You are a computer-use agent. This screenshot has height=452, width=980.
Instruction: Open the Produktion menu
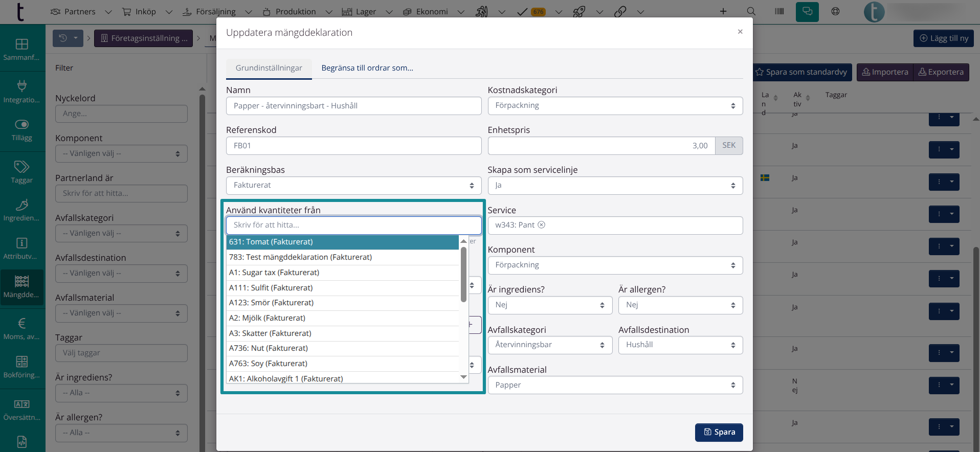tap(297, 11)
